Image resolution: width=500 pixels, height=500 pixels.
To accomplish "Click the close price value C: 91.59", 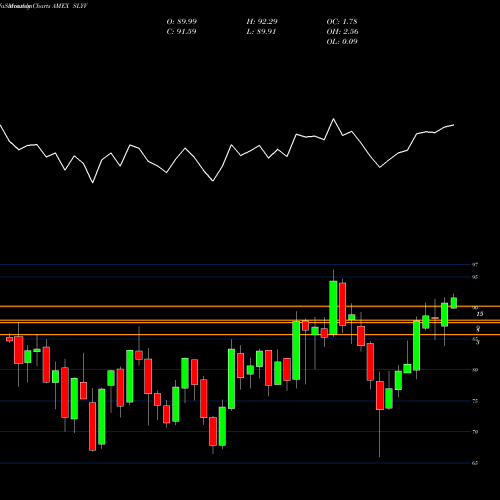I will click(x=181, y=32).
